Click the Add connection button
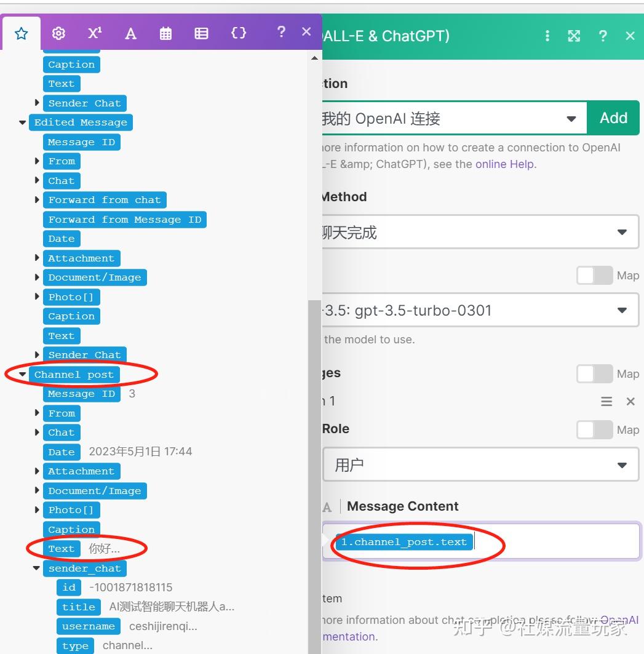644x654 pixels. pyautogui.click(x=613, y=118)
